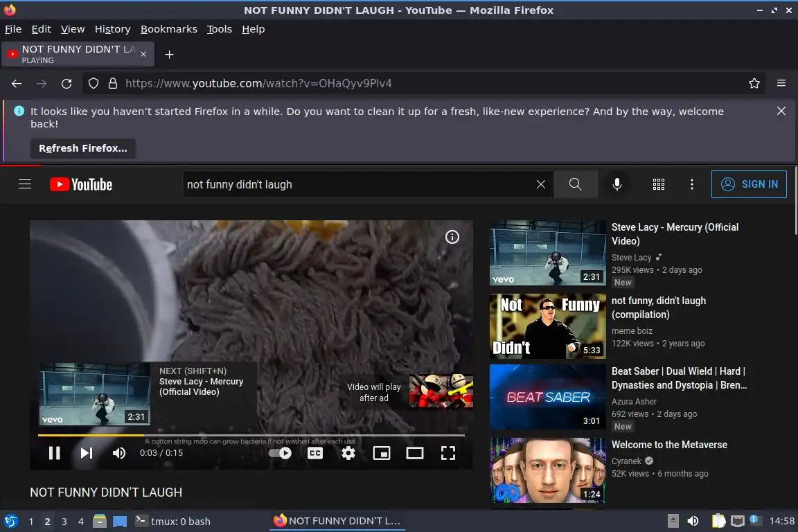Image resolution: width=798 pixels, height=532 pixels.
Task: Open tracking protection shield icon
Action: (x=93, y=84)
